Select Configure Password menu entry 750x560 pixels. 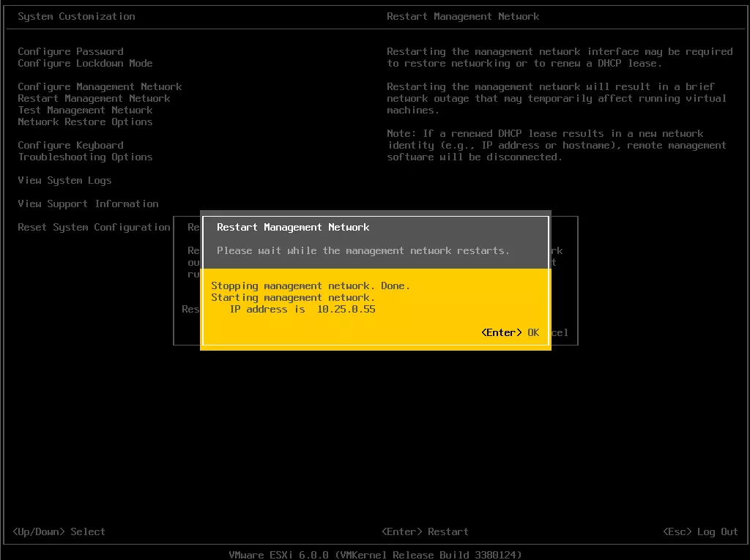(x=70, y=52)
